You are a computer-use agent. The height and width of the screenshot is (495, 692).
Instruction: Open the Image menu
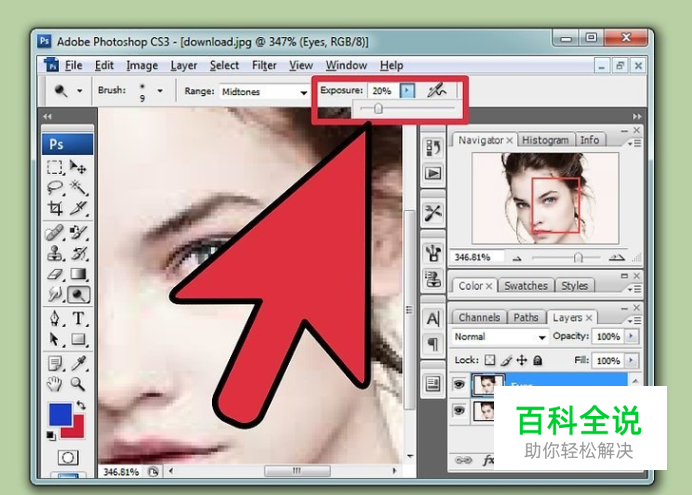tap(142, 65)
